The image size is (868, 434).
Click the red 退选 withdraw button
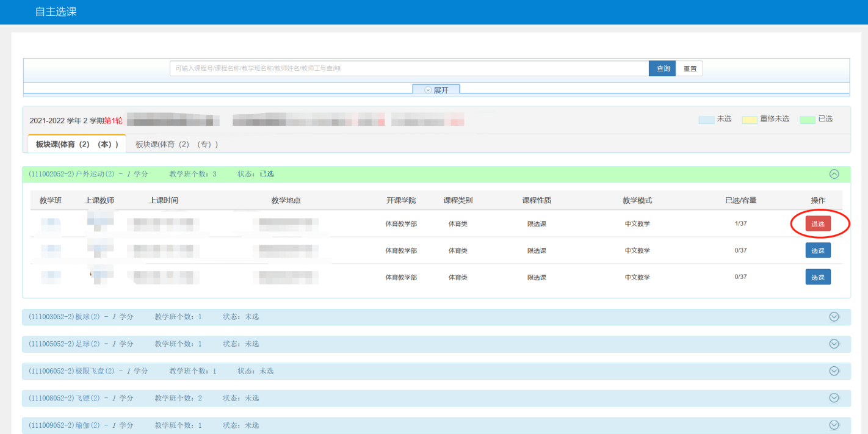pyautogui.click(x=817, y=224)
